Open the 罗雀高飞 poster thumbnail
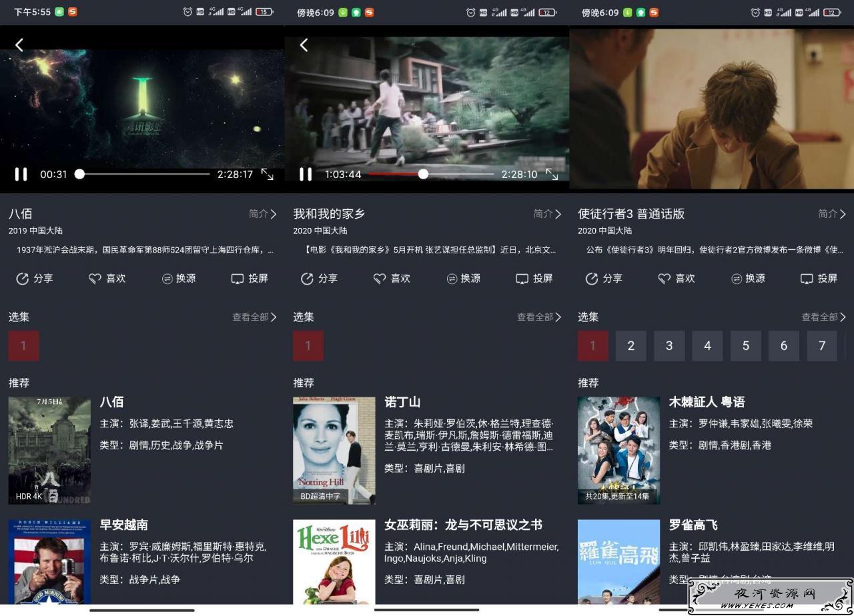 tap(618, 562)
